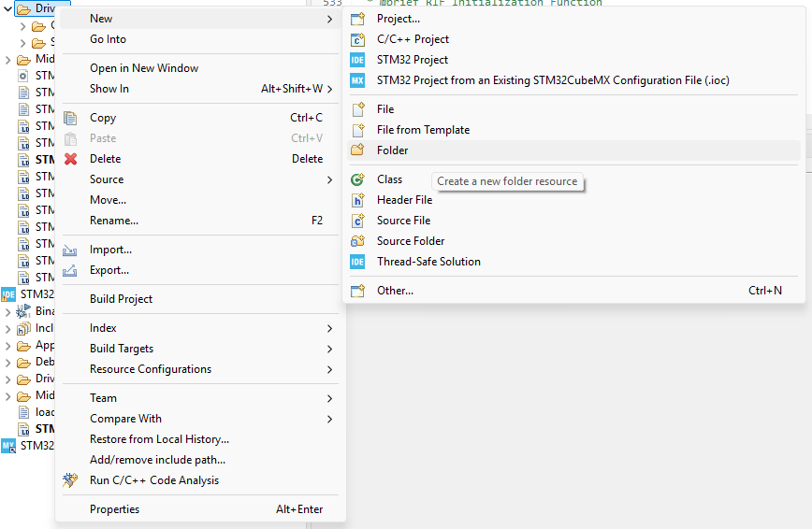Expand the Includes node
812x529 pixels.
pyautogui.click(x=7, y=329)
